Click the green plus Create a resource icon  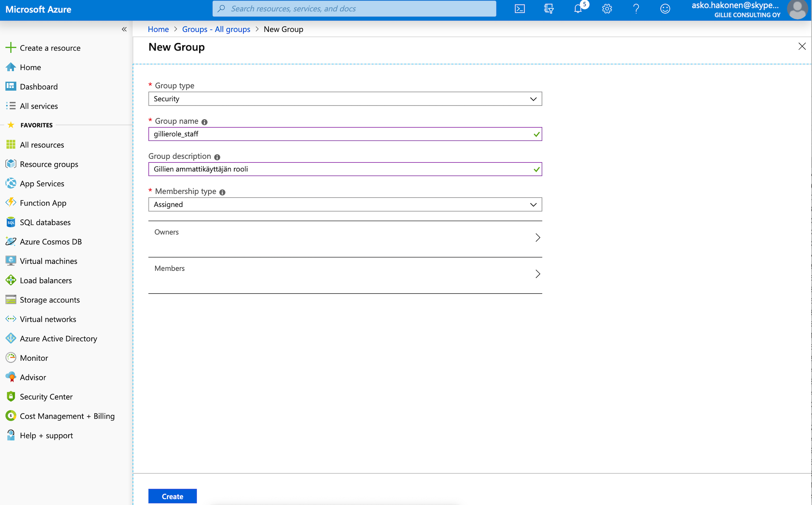(x=11, y=47)
